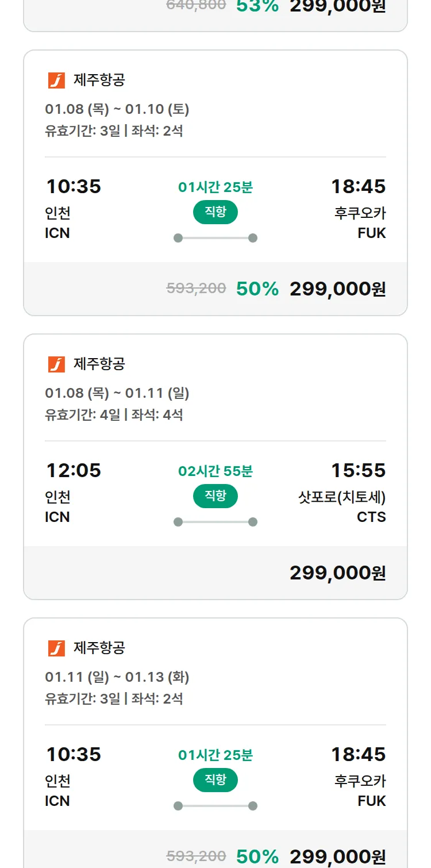This screenshot has width=431, height=868.
Task: Click 유효기간: 4일 | 좌석: 4석 info text
Action: point(114,415)
